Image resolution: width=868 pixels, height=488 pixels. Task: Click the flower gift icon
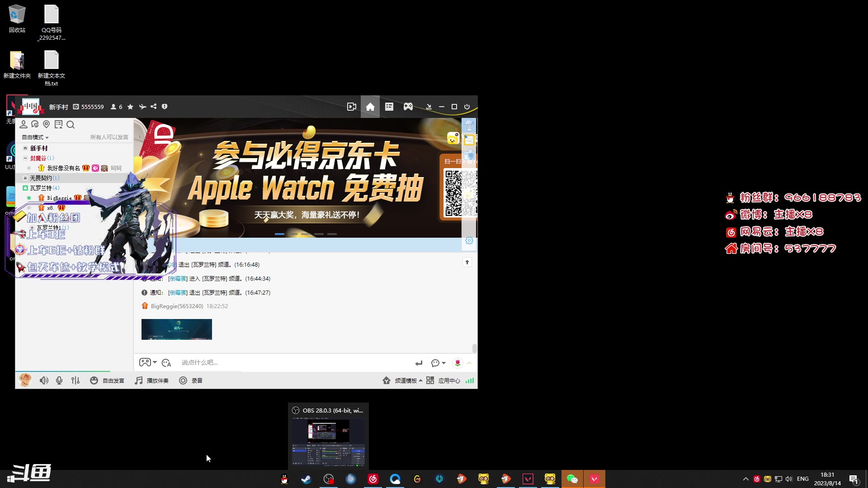pyautogui.click(x=458, y=363)
